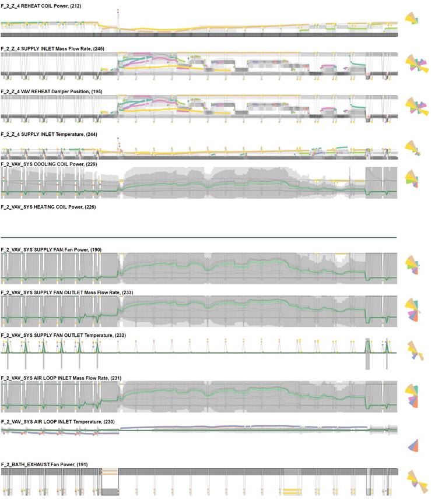Select the radial glyph for AIR LOOP INLET Mass Flow Rate
The width and height of the screenshot is (431, 504).
pyautogui.click(x=414, y=395)
